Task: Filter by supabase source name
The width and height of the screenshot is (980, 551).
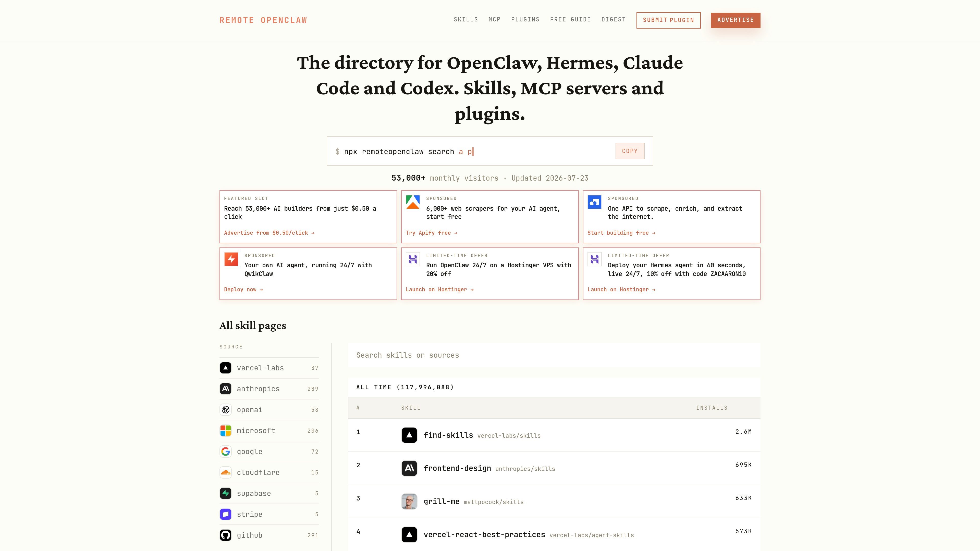Action: coord(254,493)
